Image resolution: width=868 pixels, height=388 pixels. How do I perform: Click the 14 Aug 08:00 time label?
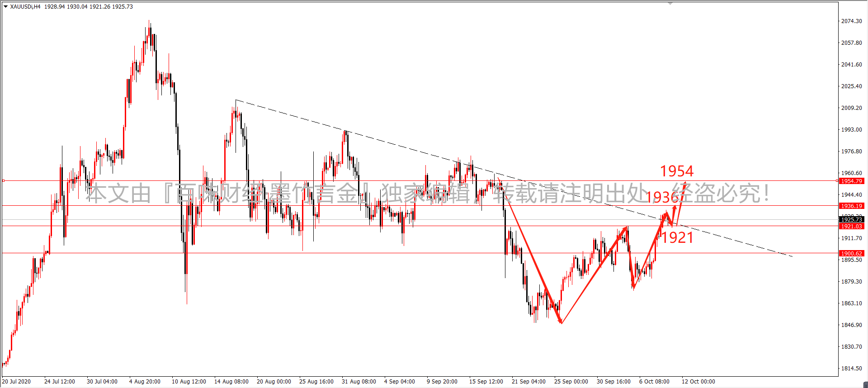(x=231, y=382)
